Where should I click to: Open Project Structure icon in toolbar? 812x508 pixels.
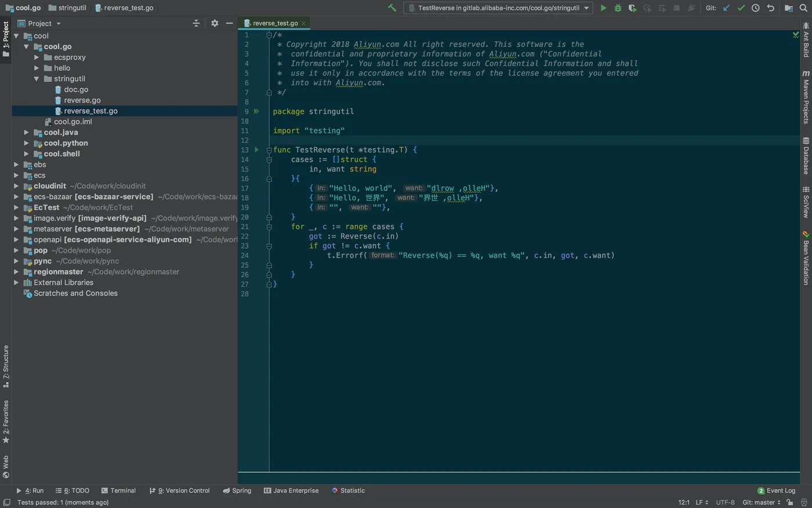coord(789,8)
